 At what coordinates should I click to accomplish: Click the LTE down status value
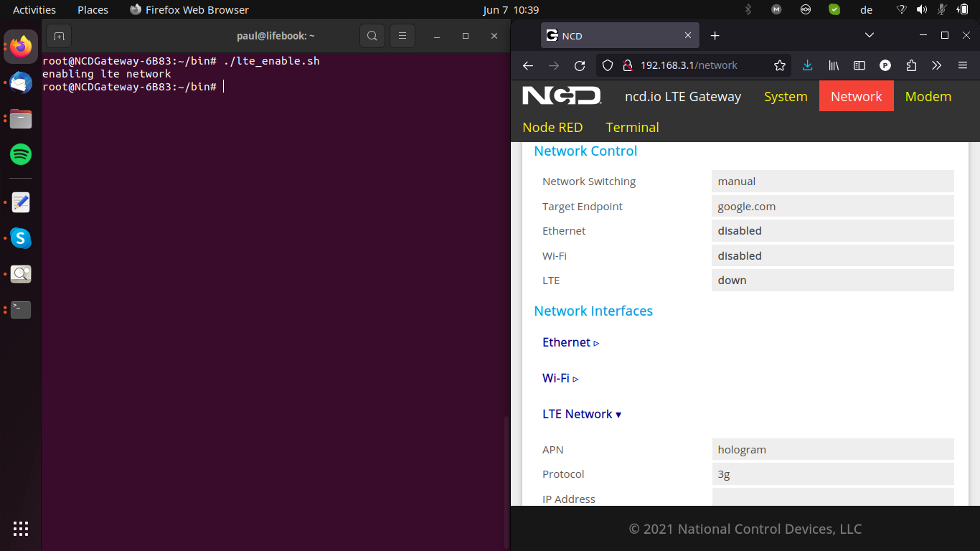(833, 280)
